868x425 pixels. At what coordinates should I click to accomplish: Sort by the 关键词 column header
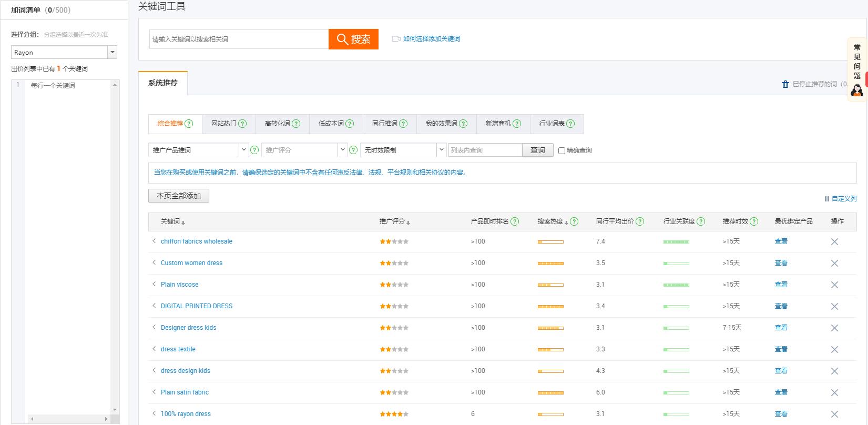[172, 221]
